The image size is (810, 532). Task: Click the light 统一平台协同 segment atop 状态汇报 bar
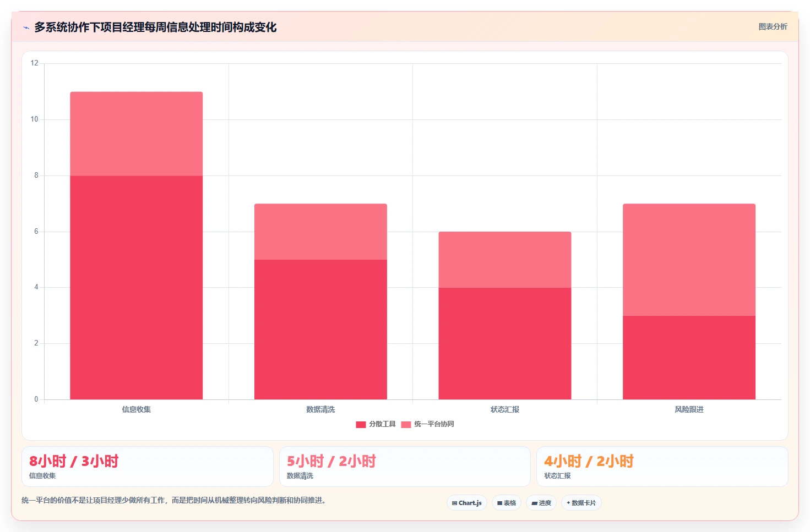(x=505, y=260)
